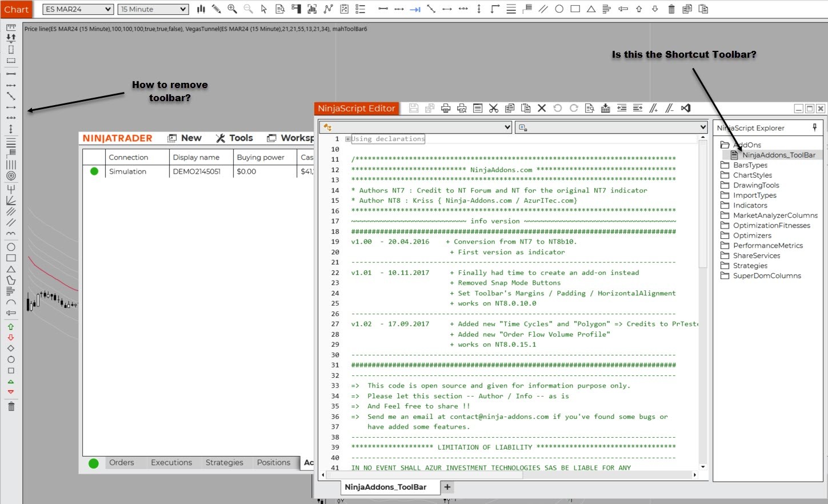Click the save icon in NinjaScript Editor toolbar
This screenshot has height=504, width=828.
(414, 108)
